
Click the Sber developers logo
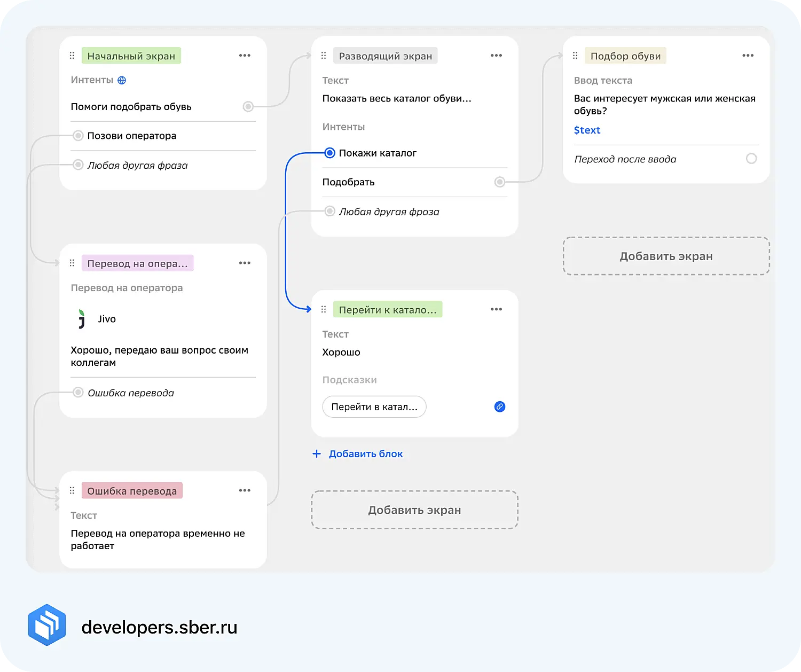[x=47, y=625]
